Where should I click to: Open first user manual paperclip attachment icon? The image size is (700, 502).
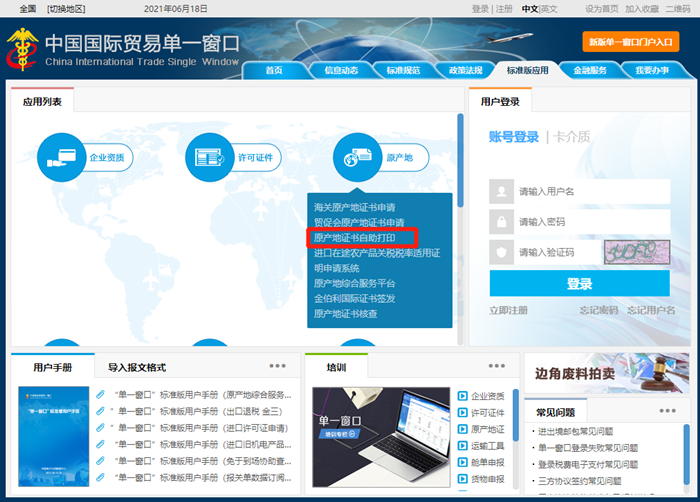(101, 395)
